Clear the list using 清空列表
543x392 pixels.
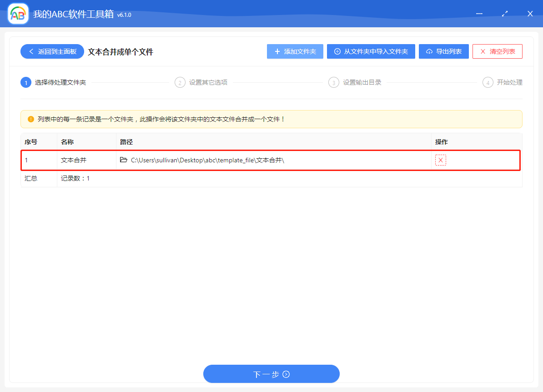click(497, 52)
